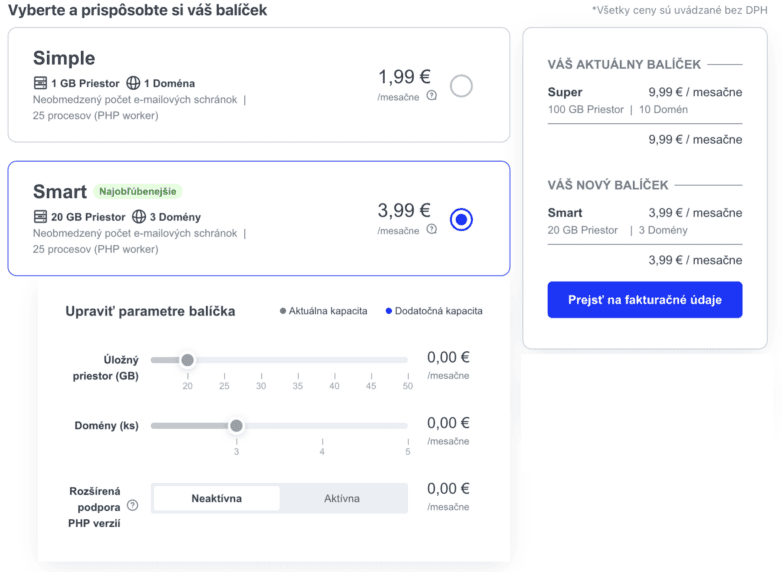Viewport: 783px width, 572px height.
Task: Click the globe icon in the Simple plan
Action: [x=133, y=82]
